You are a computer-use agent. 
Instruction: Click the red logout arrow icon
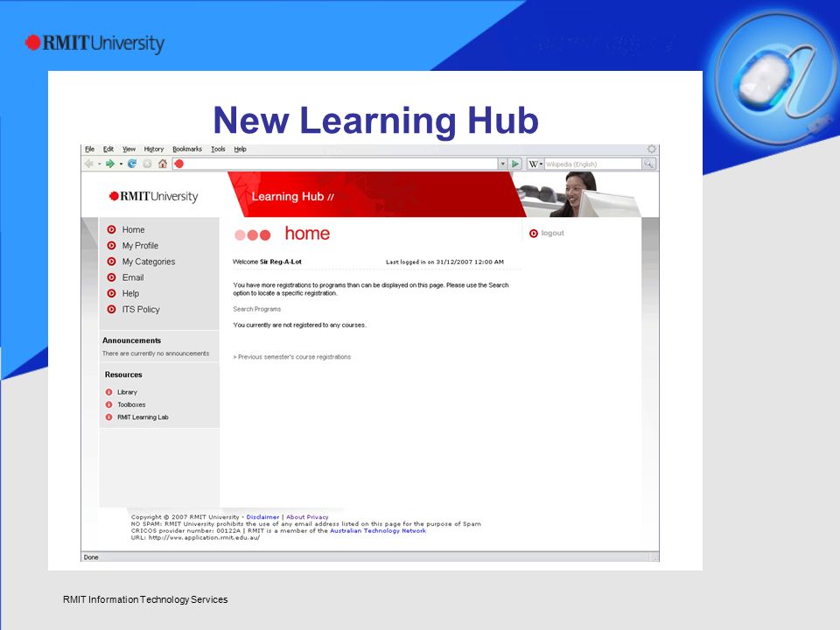pyautogui.click(x=534, y=234)
